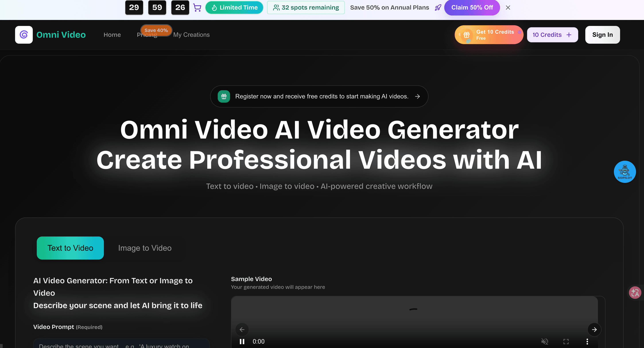The height and width of the screenshot is (348, 644).
Task: Click the gift icon in Get 10 Credits
Action: coord(466,35)
